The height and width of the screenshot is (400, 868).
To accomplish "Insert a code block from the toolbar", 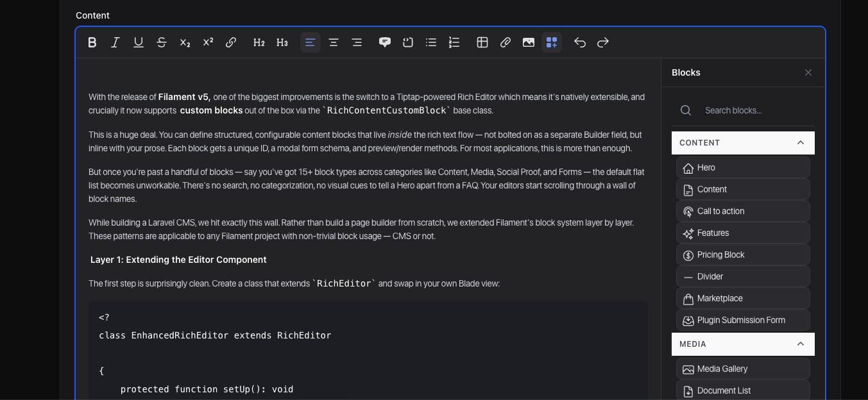I will point(408,42).
